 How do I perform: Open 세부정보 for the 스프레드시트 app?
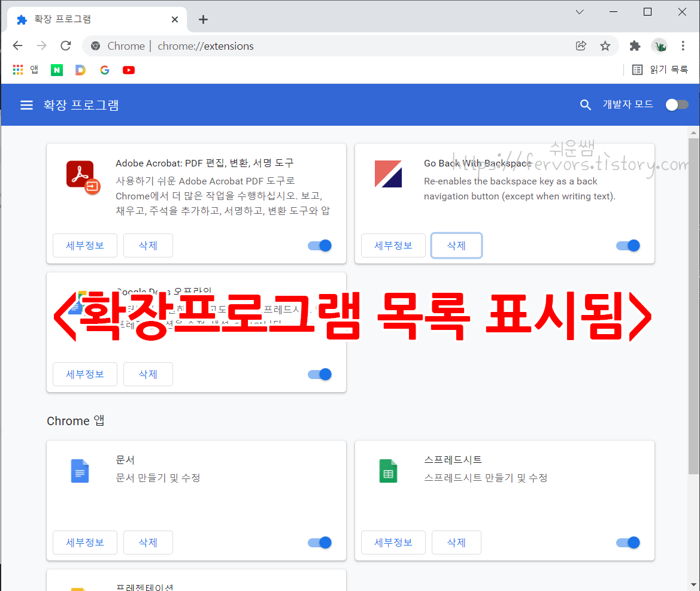pyautogui.click(x=393, y=542)
